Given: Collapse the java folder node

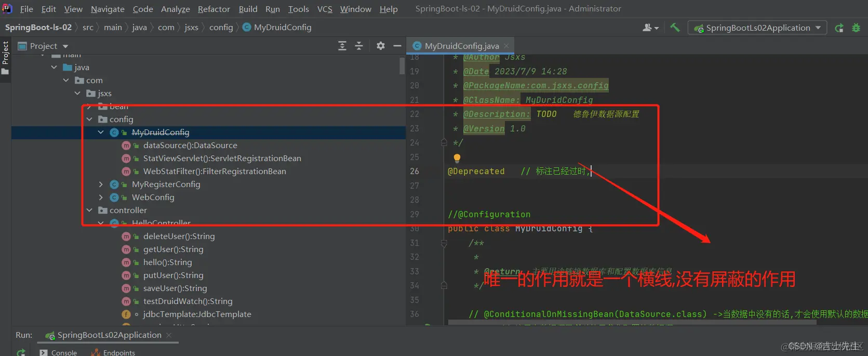Looking at the screenshot, I should [54, 67].
